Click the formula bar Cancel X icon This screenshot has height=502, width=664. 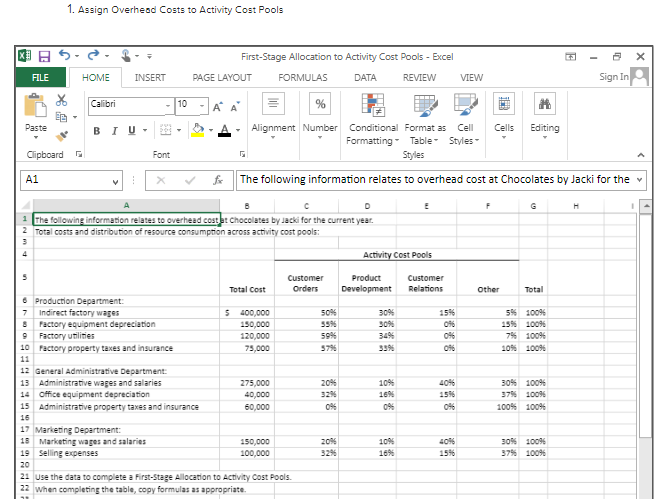point(160,180)
